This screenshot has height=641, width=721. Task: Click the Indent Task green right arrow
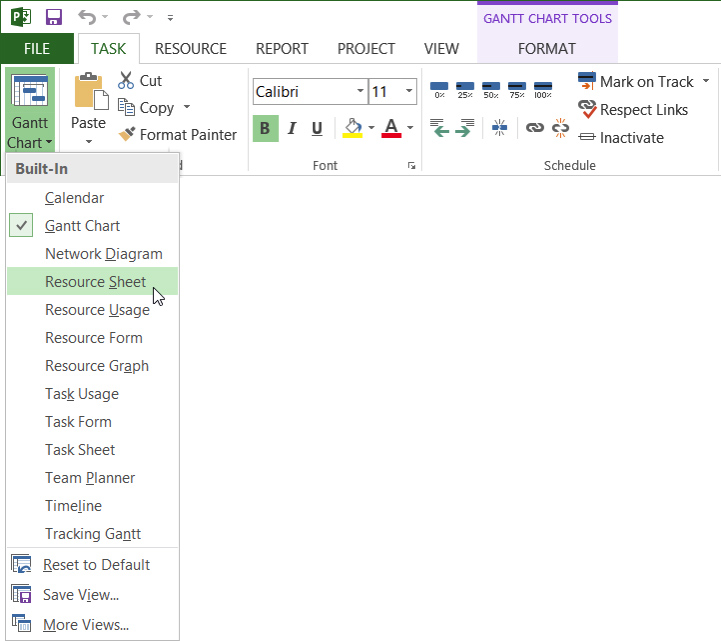point(465,128)
